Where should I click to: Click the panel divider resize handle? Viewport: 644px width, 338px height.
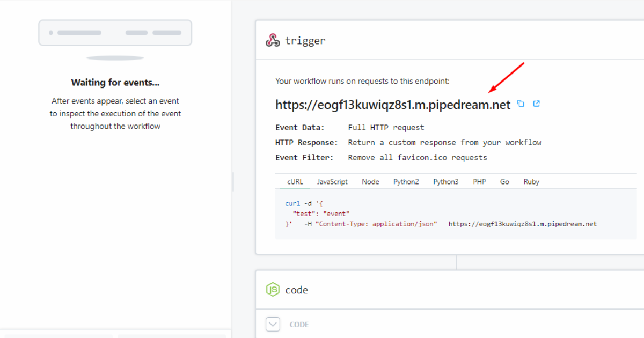233,182
